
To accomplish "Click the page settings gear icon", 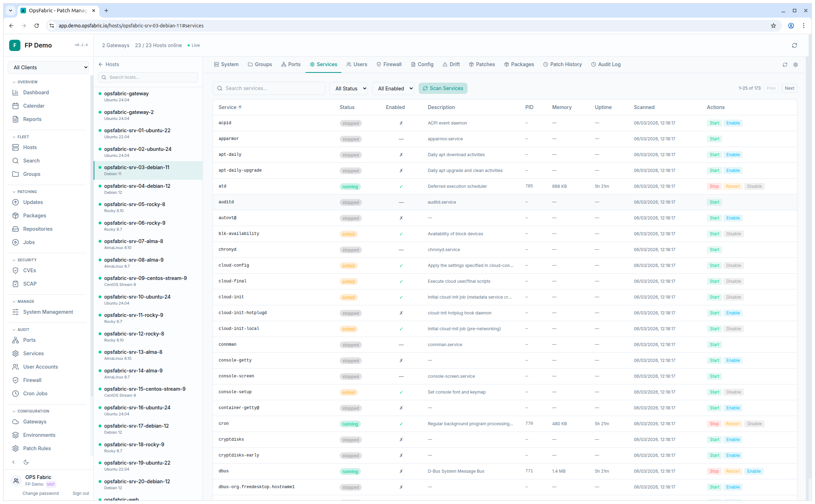I will 796,65.
